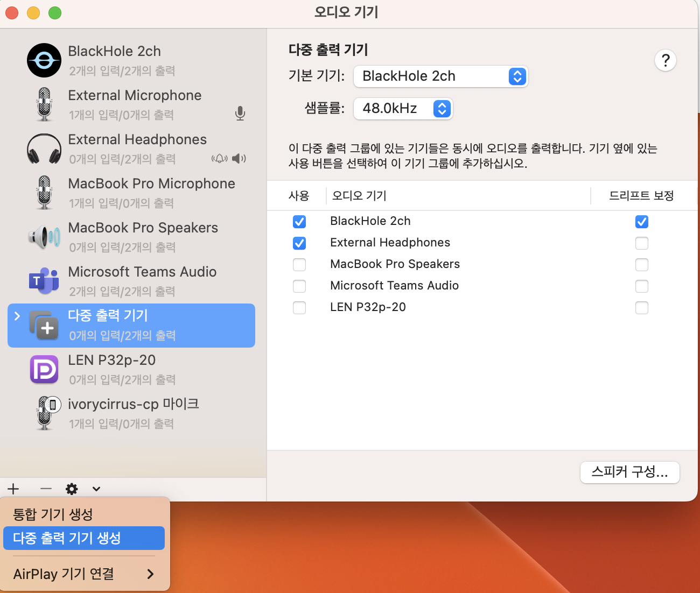
Task: Click the LEN P32p-20 display icon
Action: point(44,369)
